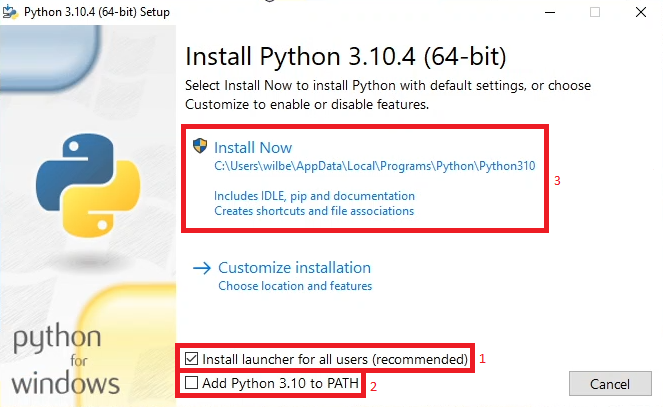Minimize the Python Setup window
The image size is (663, 407).
click(x=550, y=12)
